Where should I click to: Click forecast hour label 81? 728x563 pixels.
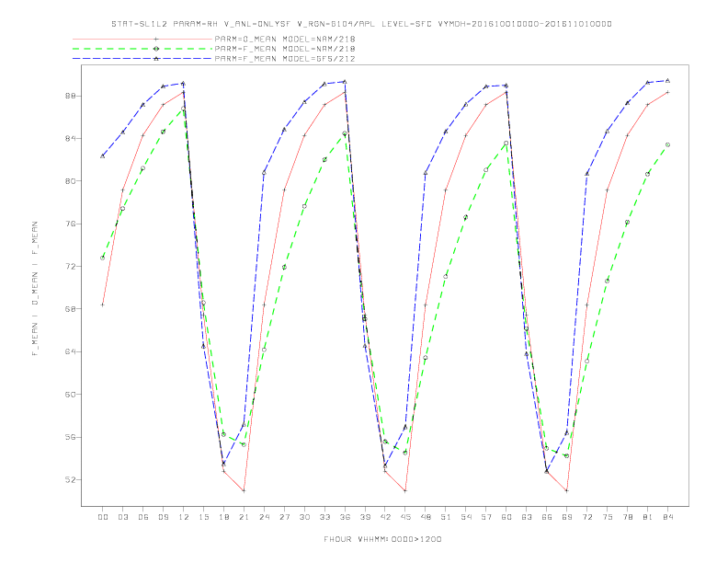click(x=648, y=517)
